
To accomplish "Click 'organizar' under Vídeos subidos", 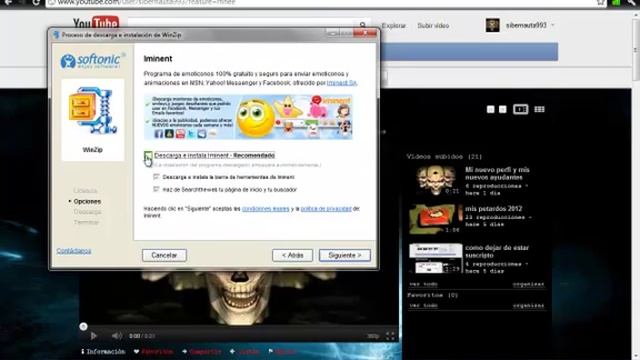I will click(x=529, y=284).
